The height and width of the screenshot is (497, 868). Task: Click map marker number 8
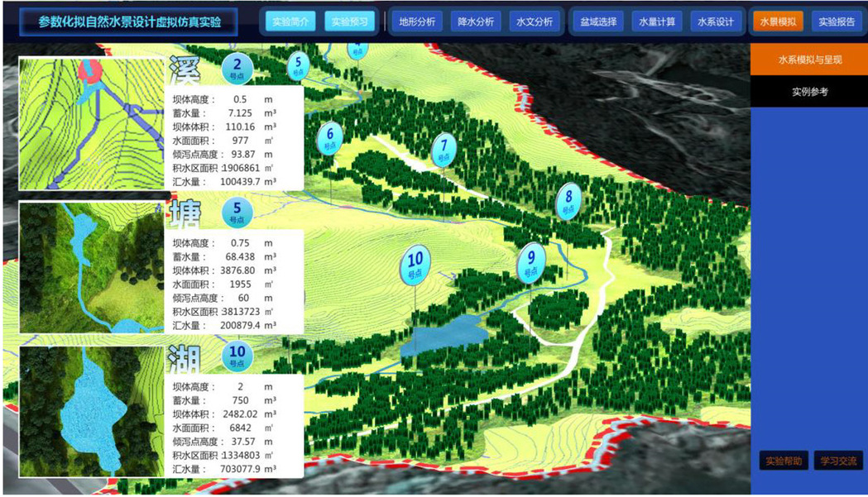click(568, 199)
